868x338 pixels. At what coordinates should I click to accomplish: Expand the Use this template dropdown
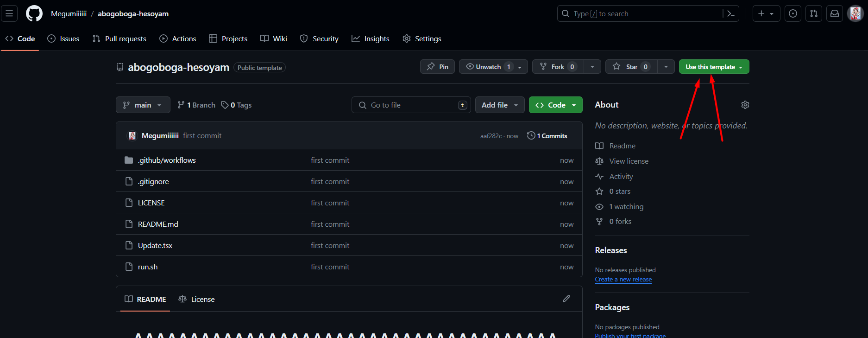(x=713, y=67)
